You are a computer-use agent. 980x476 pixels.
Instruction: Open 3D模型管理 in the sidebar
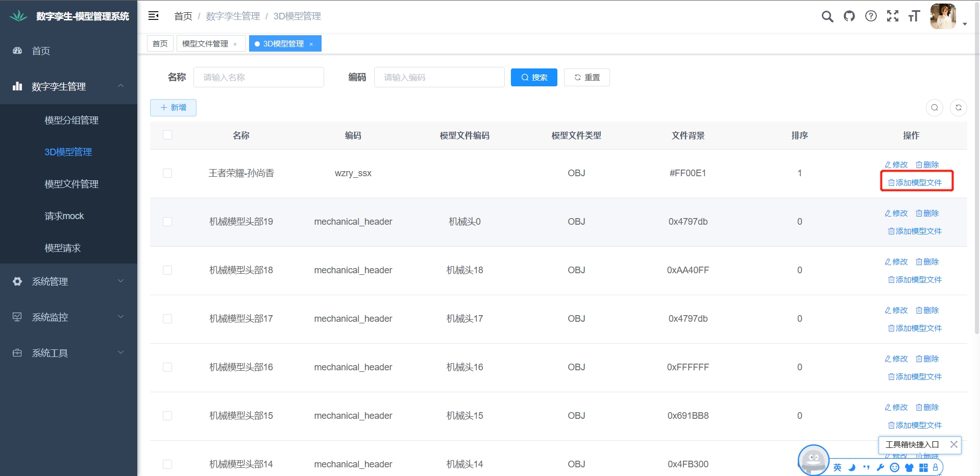click(68, 152)
